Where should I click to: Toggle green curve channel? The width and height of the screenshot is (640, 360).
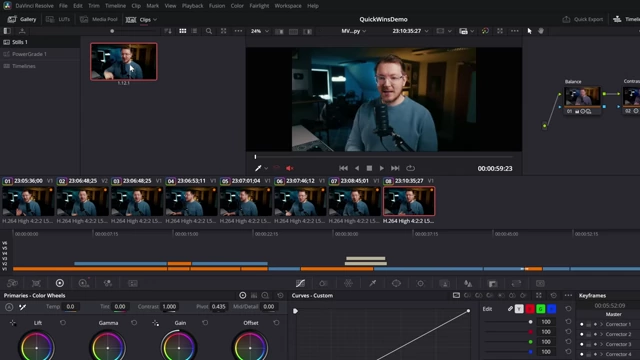tap(541, 309)
